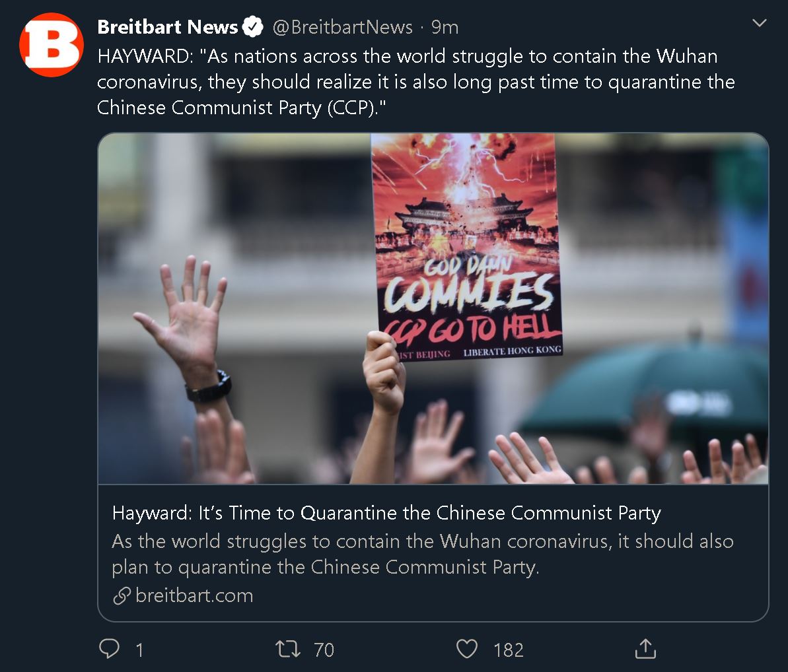
Task: Open the Breitbart News profile avatar
Action: tap(52, 45)
